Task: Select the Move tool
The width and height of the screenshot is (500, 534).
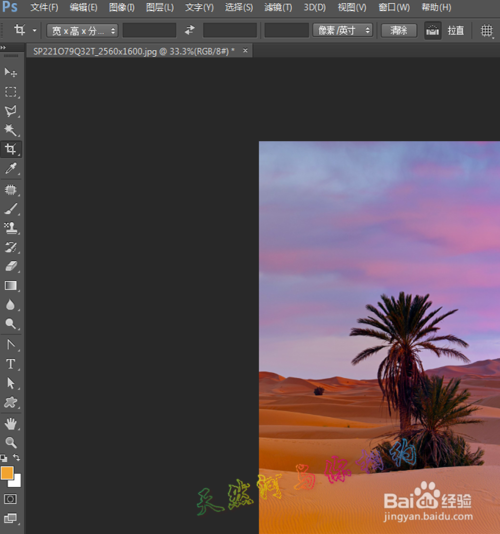Action: click(x=11, y=72)
